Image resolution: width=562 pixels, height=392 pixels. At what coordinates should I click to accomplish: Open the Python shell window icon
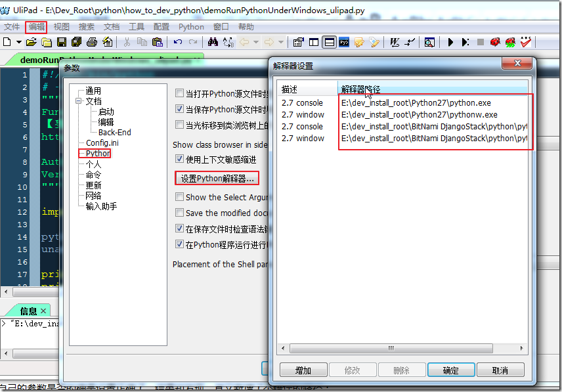coord(344,42)
